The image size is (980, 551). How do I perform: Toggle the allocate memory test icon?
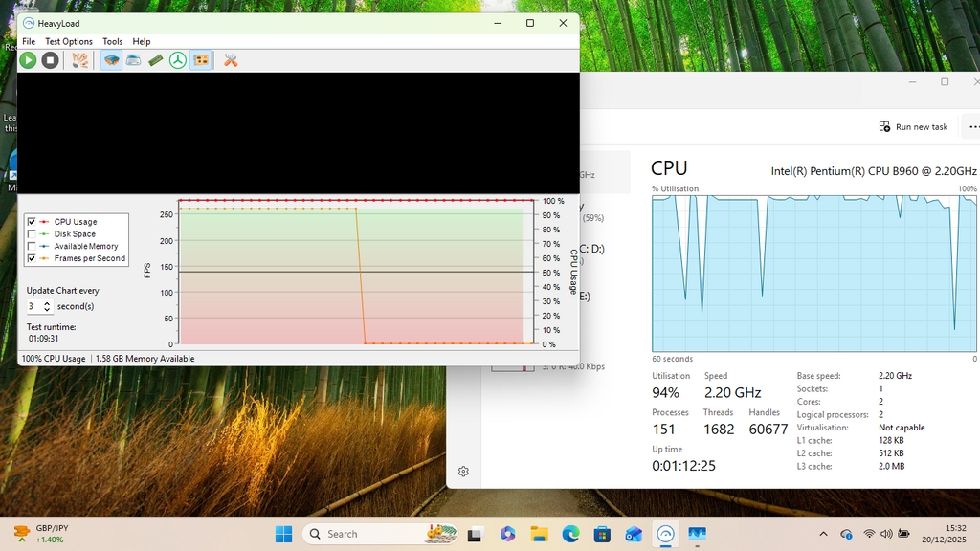click(x=156, y=60)
